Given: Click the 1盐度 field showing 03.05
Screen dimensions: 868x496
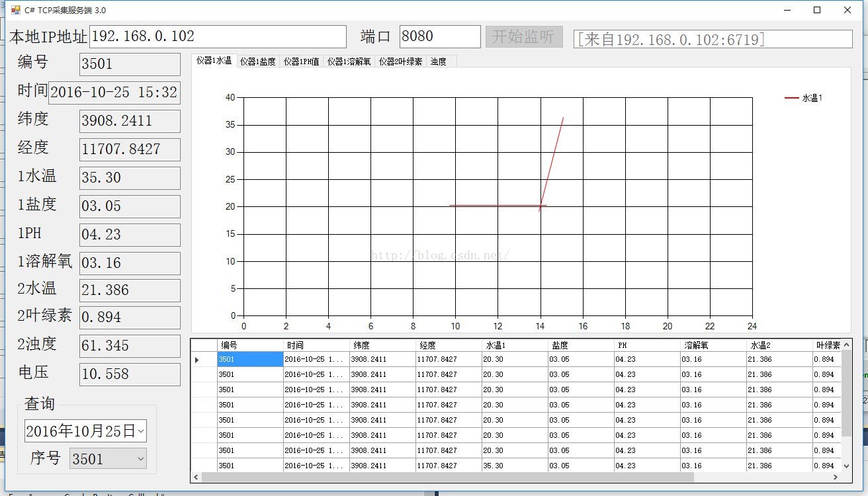Looking at the screenshot, I should pyautogui.click(x=130, y=206).
